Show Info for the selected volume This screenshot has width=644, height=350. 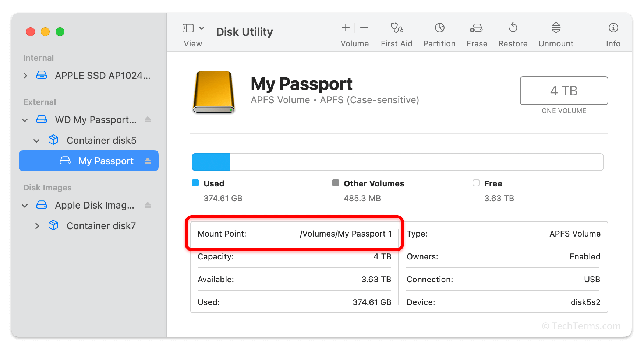click(613, 28)
